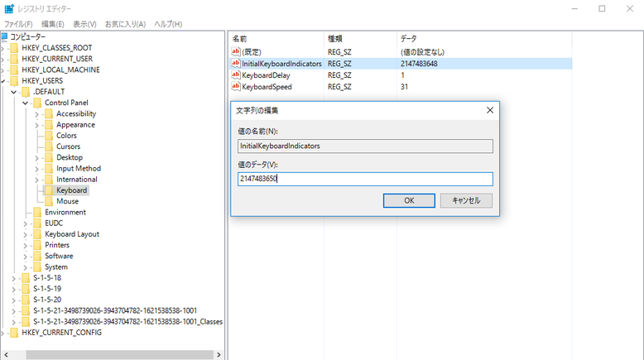Click the Control Panel folder icon
The image size is (644, 360).
click(x=37, y=103)
